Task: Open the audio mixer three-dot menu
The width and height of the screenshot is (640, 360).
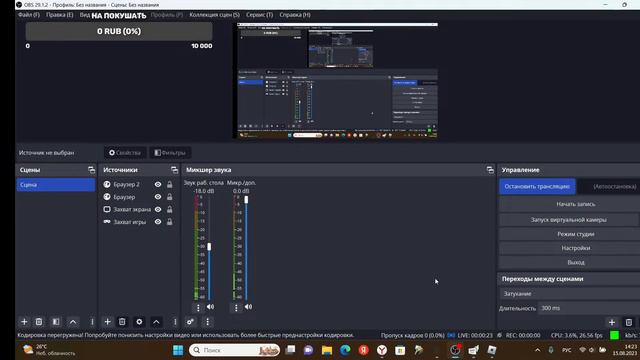Action: coord(207,322)
